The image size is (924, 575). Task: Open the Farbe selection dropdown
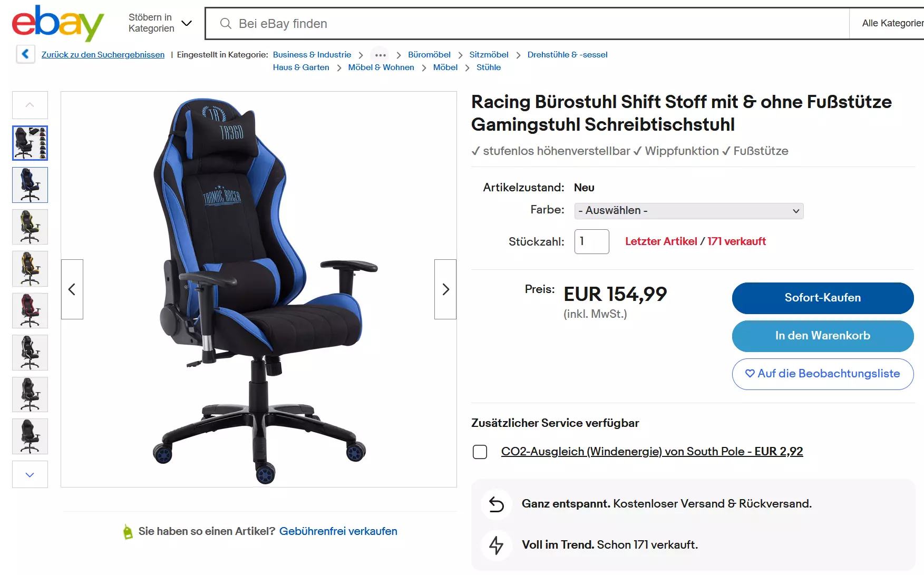[x=688, y=211]
